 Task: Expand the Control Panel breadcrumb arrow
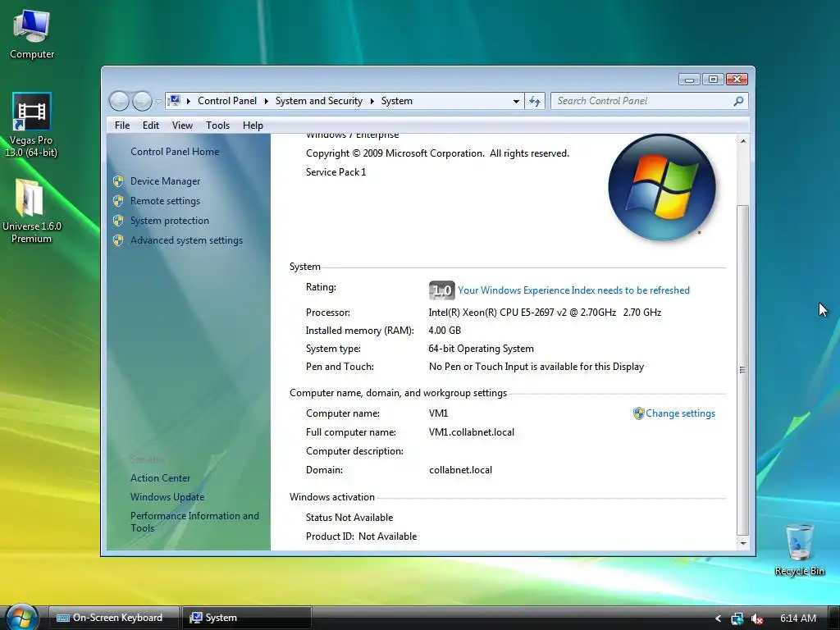(x=267, y=101)
